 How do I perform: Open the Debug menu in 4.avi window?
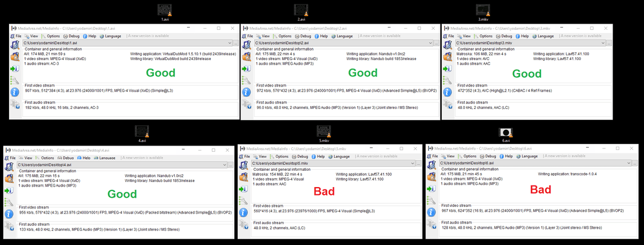[66, 157]
